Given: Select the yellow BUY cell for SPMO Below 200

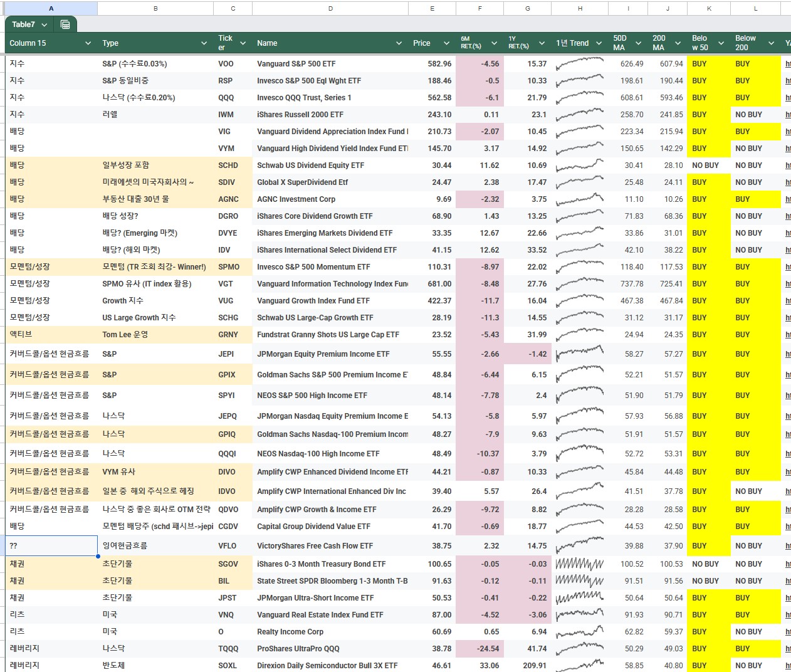Looking at the screenshot, I should point(755,267).
